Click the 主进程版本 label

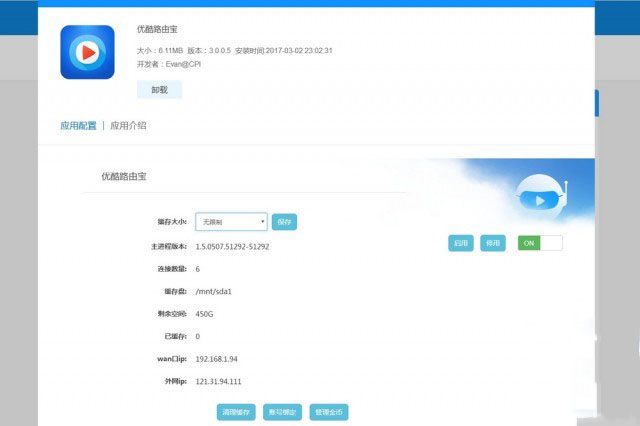(169, 246)
